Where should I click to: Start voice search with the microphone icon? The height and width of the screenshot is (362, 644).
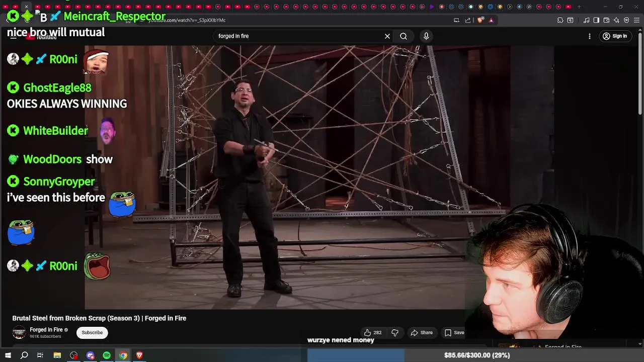point(426,36)
